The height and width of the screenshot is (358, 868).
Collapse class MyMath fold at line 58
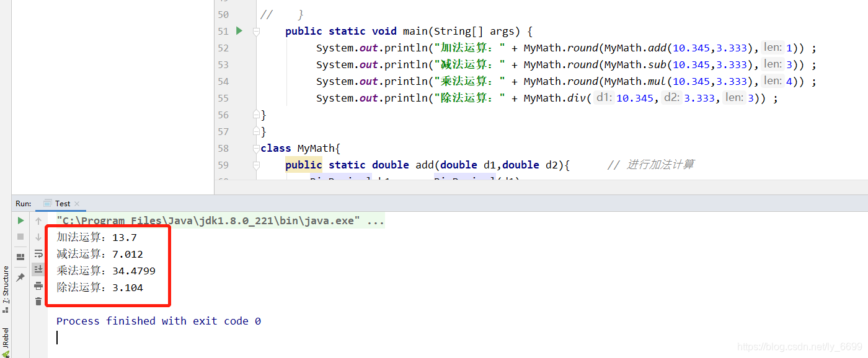point(257,148)
